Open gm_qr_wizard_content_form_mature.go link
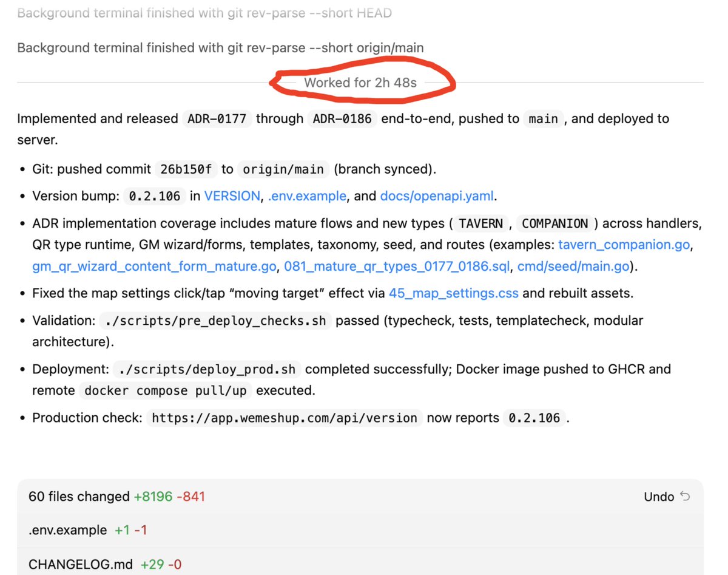 [154, 266]
